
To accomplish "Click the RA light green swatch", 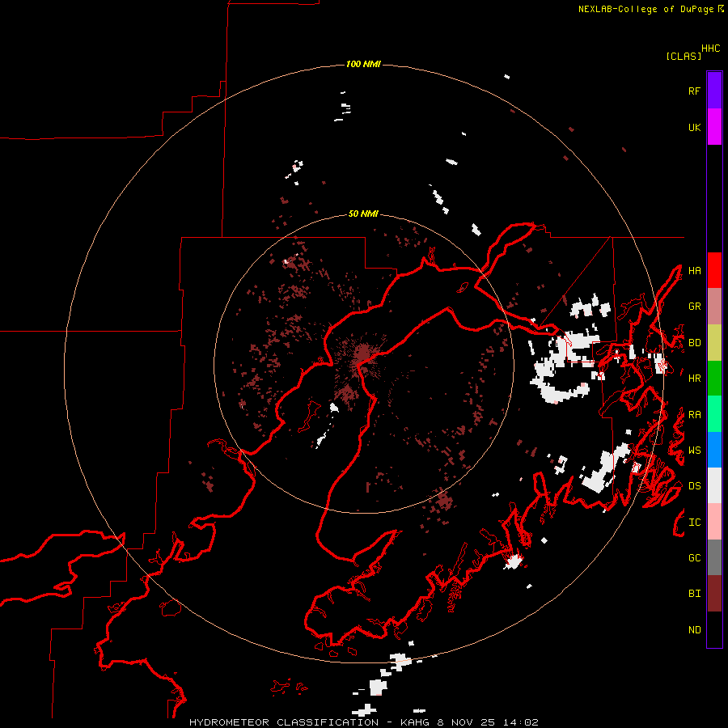I will point(714,414).
